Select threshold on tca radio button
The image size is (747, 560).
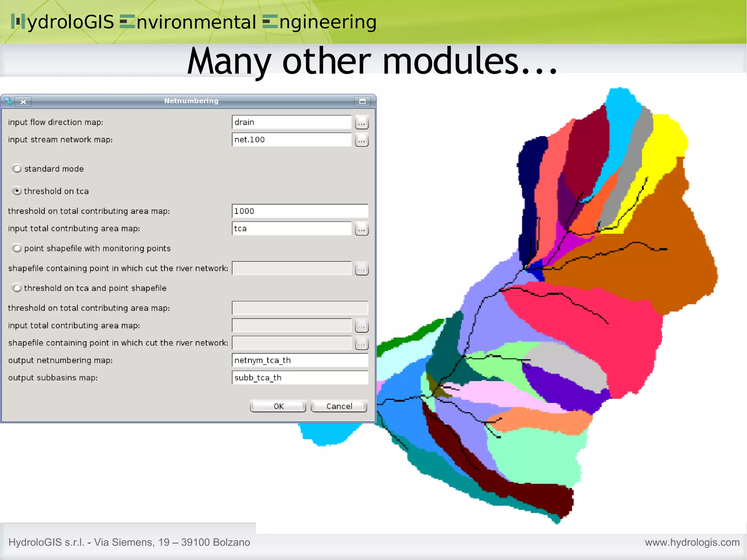[x=17, y=191]
